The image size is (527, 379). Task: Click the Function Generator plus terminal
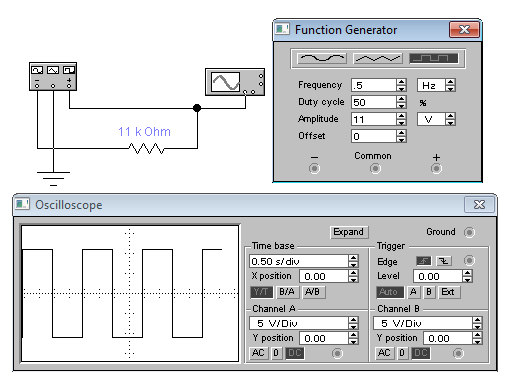click(436, 168)
